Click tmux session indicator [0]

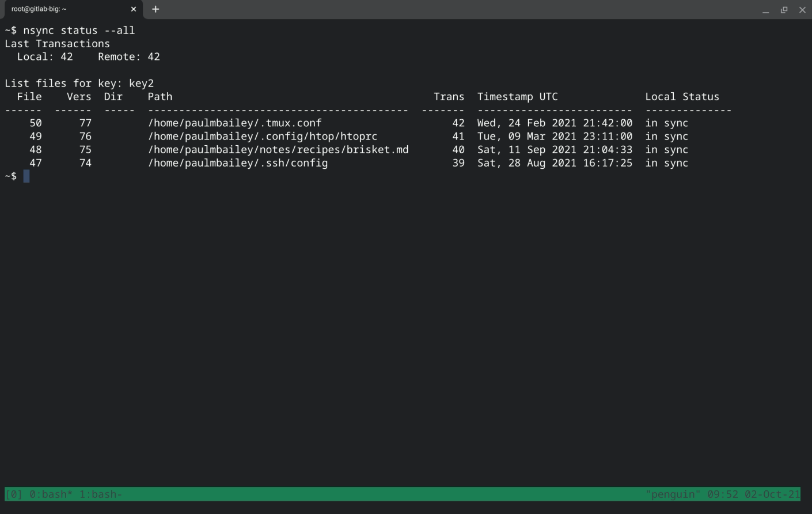(14, 494)
